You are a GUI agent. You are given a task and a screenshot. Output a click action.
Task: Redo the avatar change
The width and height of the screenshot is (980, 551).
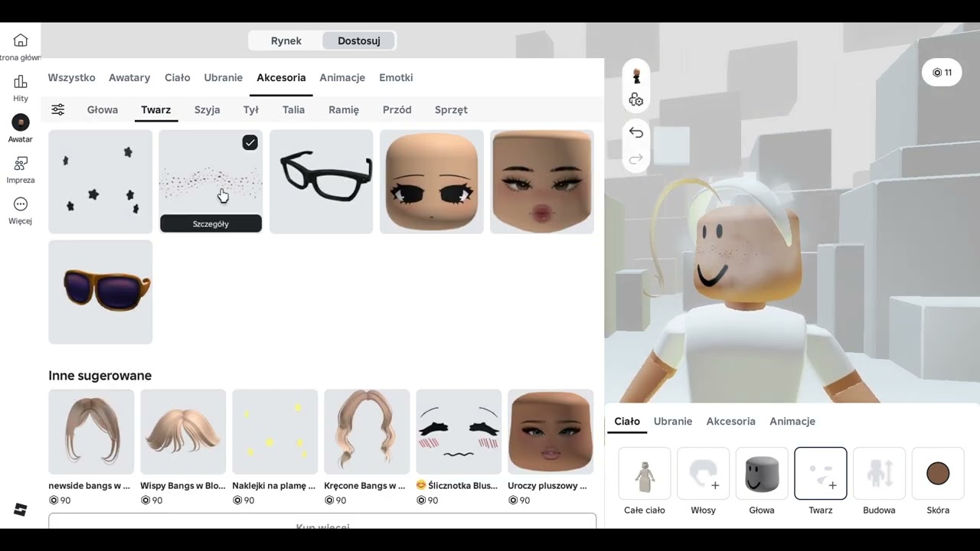[636, 159]
